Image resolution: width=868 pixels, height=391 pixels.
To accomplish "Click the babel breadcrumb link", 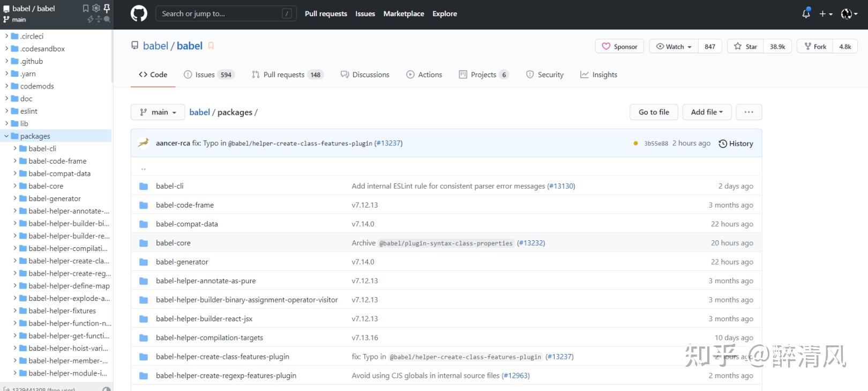I will pos(199,112).
